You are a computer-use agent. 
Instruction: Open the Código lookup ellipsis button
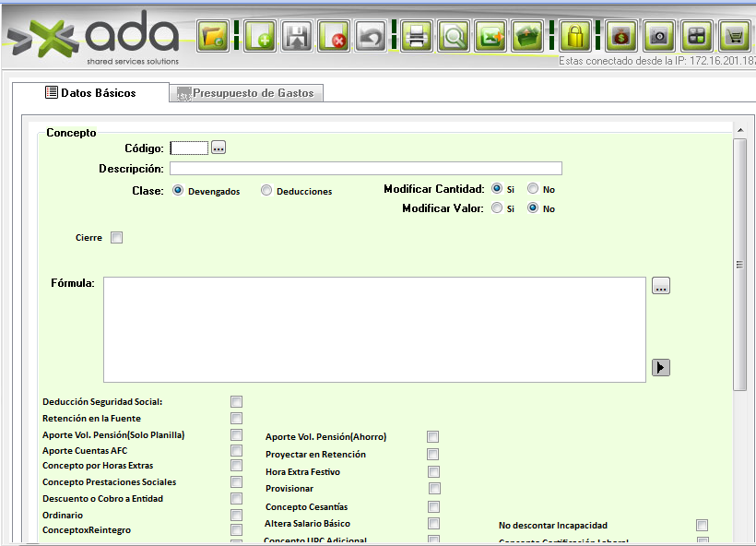[x=219, y=148]
